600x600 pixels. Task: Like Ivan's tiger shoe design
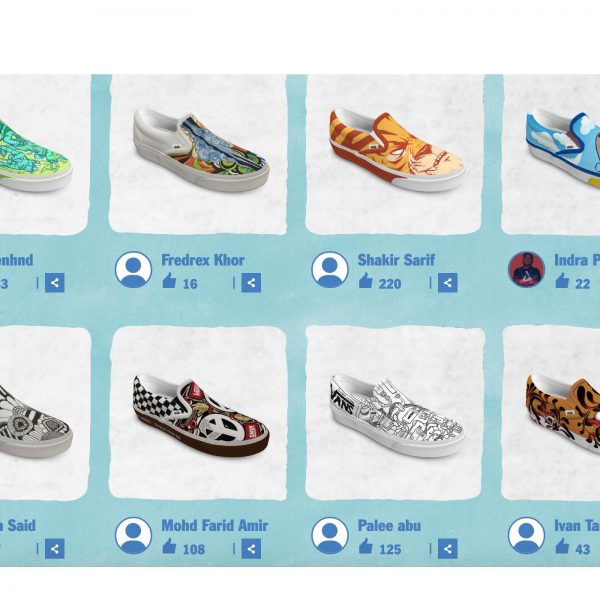[562, 546]
